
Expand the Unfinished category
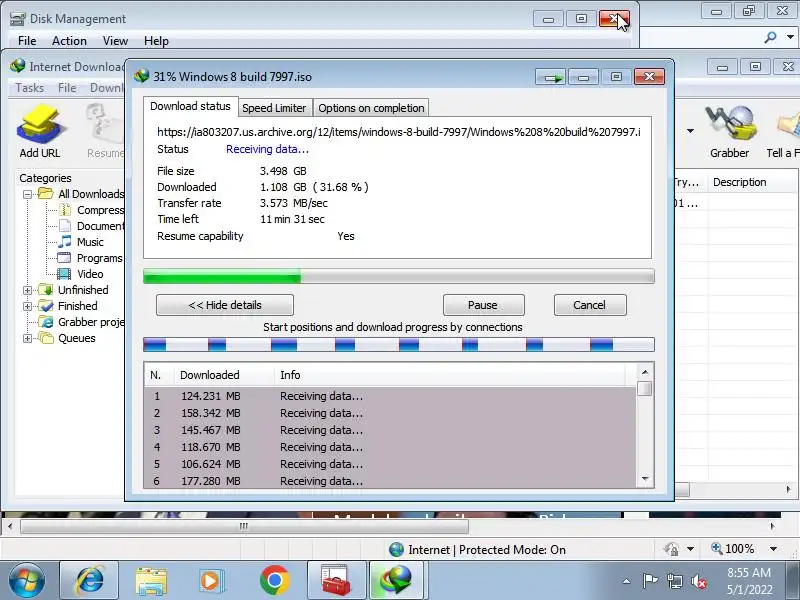(x=28, y=290)
